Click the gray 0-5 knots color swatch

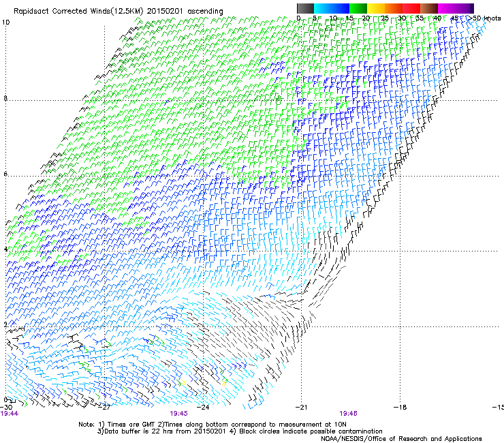tap(305, 8)
